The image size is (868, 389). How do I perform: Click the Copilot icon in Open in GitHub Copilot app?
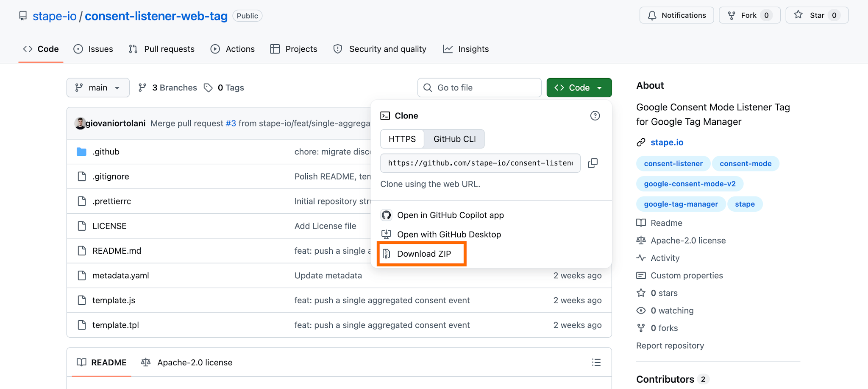tap(386, 215)
